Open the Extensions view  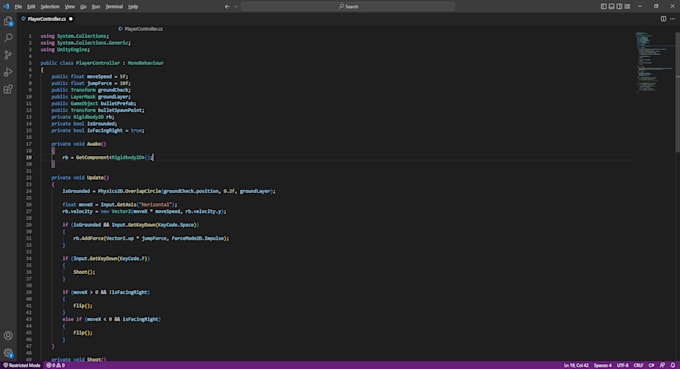click(x=8, y=89)
